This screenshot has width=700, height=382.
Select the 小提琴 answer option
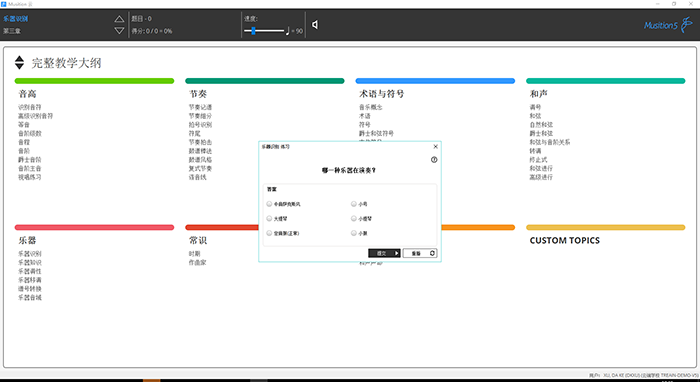point(361,219)
